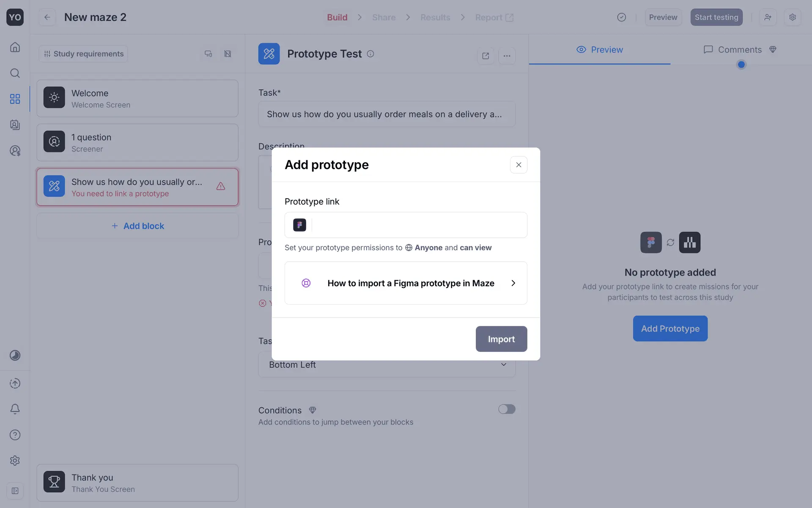Open the block options three-dots menu

click(x=507, y=56)
